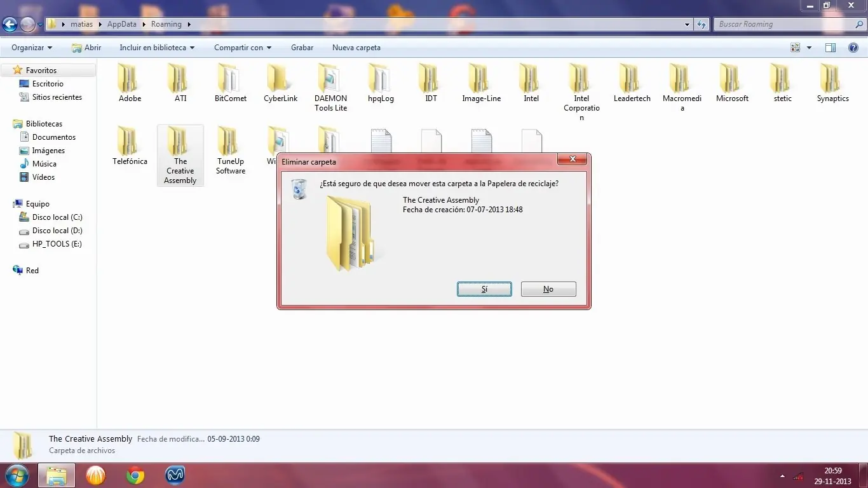Open the Windows Start menu orb

[16, 475]
